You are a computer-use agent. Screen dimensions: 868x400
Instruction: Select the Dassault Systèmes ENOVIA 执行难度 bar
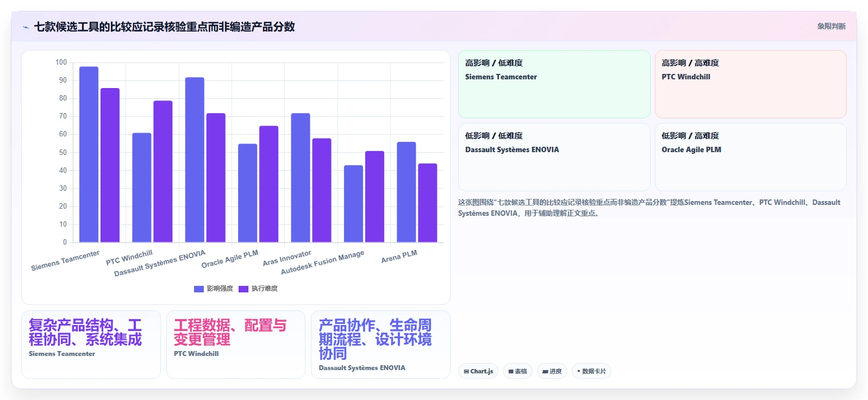pyautogui.click(x=216, y=178)
